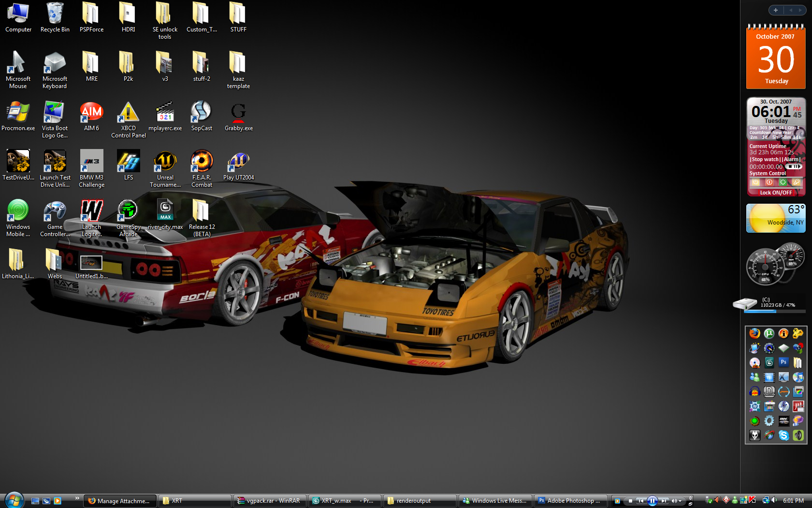This screenshot has width=812, height=508.
Task: Select the BMW M3 Challenge shortcut
Action: (91, 169)
